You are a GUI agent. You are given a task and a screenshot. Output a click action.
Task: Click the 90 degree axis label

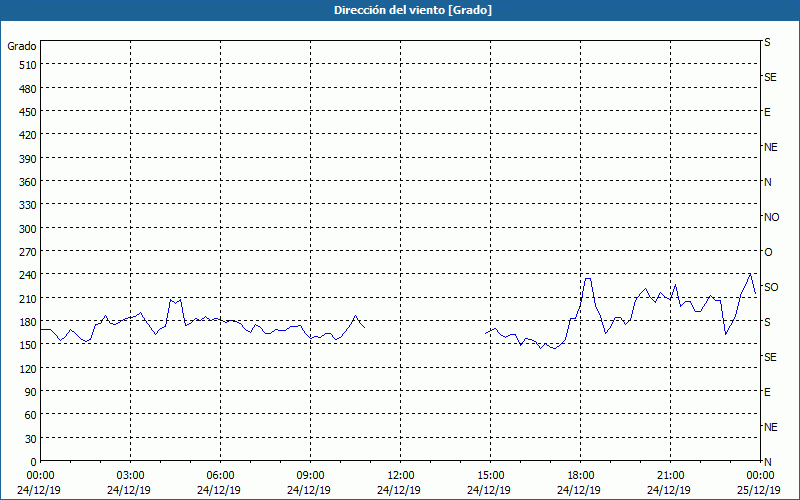pos(31,392)
